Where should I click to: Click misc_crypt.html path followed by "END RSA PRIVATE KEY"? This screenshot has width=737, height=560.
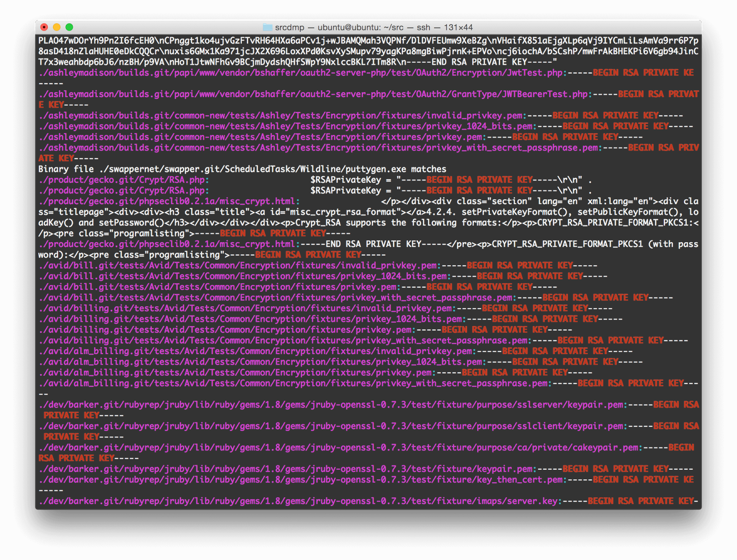166,244
